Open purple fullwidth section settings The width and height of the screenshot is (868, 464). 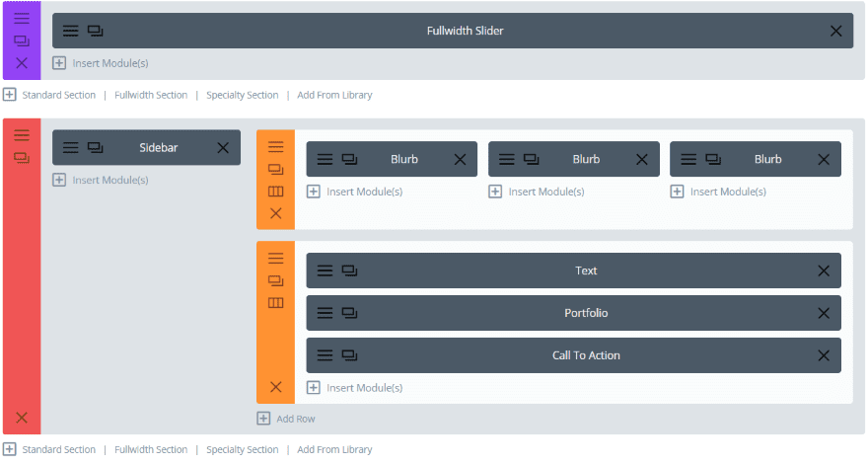(x=22, y=19)
